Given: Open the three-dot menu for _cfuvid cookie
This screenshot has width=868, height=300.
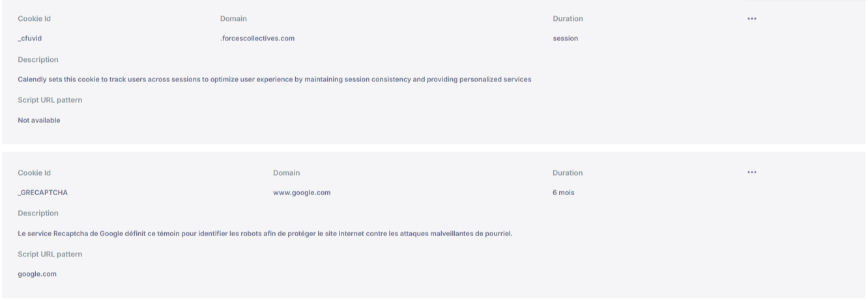Looking at the screenshot, I should coord(752,19).
